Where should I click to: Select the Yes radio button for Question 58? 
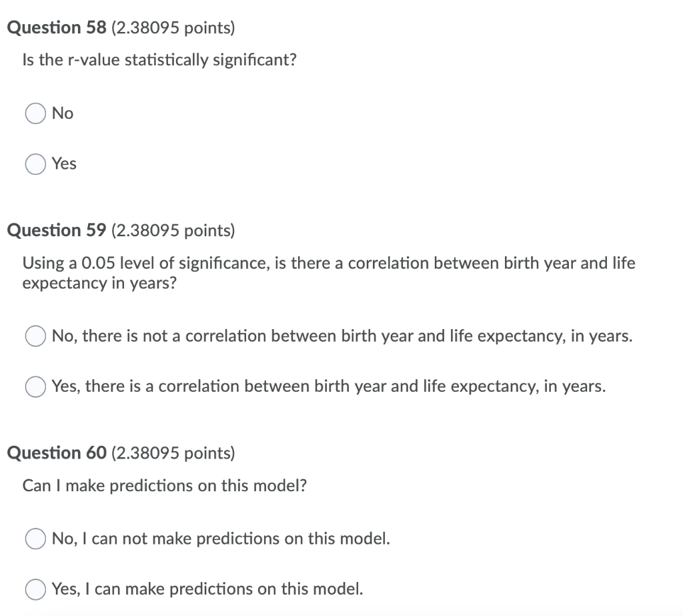pyautogui.click(x=35, y=164)
